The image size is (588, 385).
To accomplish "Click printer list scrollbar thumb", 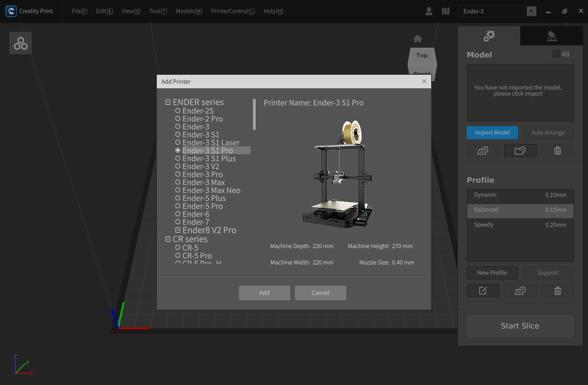I will [x=254, y=114].
